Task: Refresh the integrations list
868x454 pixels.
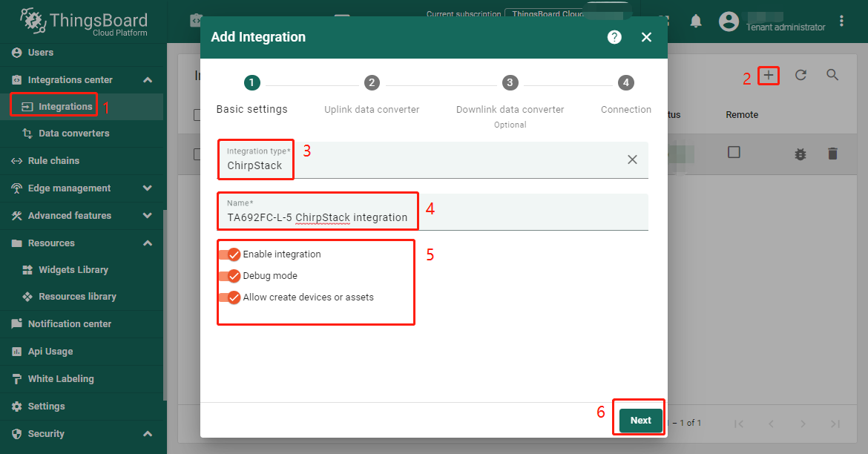Action: pyautogui.click(x=800, y=75)
